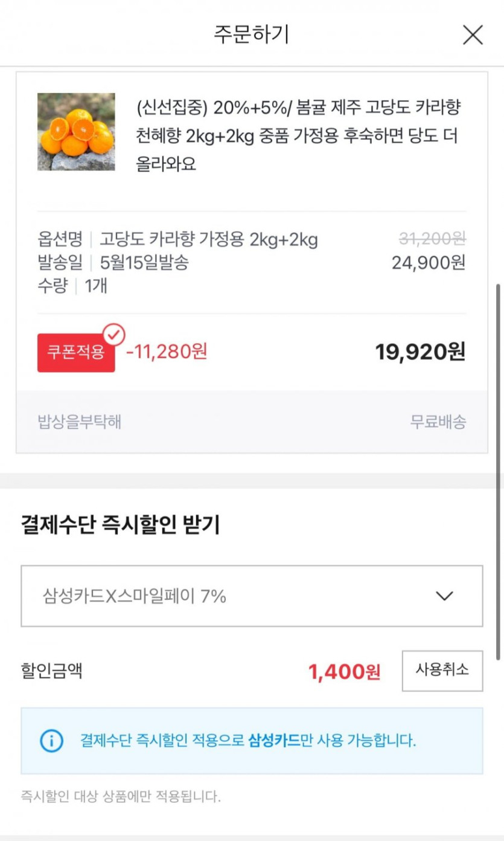The height and width of the screenshot is (841, 504).
Task: Click the blue info circle icon
Action: [x=51, y=740]
